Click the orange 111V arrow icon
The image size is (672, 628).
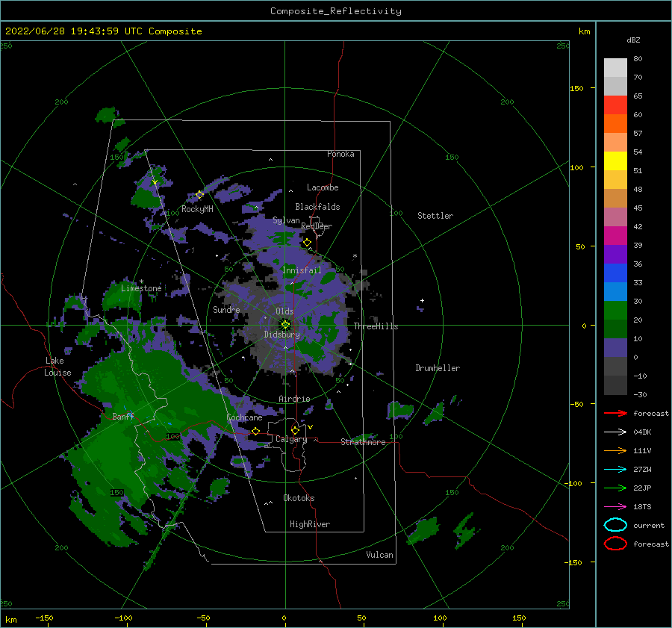[615, 450]
